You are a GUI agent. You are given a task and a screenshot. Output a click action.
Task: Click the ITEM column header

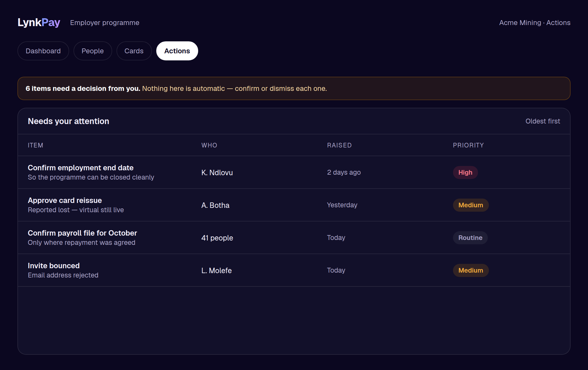[x=35, y=145]
